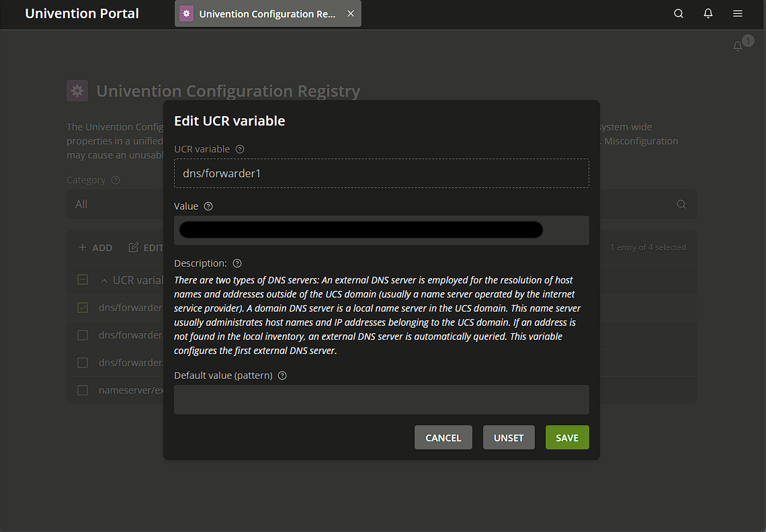
Task: Cancel editing the UCR variable
Action: (443, 438)
